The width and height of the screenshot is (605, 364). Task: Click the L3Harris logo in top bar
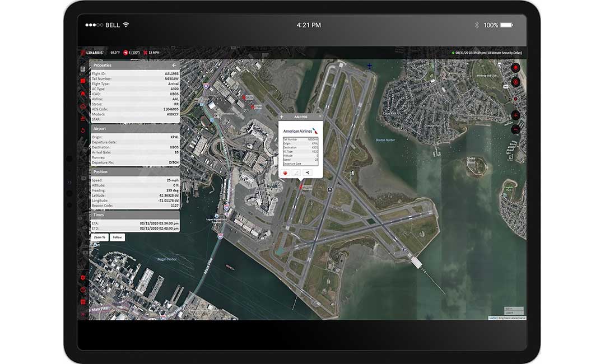[92, 53]
